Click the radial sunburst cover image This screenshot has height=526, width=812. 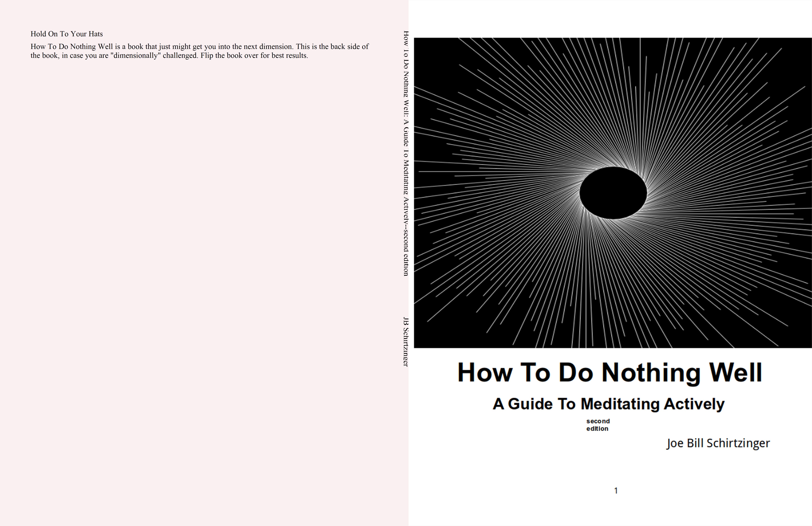tap(613, 193)
